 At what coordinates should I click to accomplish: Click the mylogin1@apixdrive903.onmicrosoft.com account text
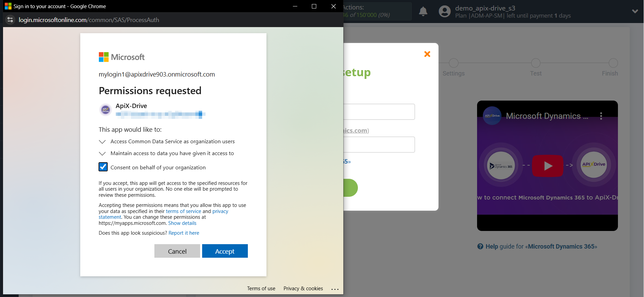[157, 75]
